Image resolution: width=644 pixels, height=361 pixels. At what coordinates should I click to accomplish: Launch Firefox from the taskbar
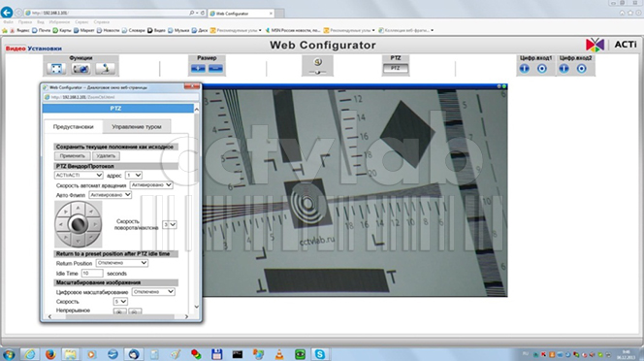click(x=50, y=354)
